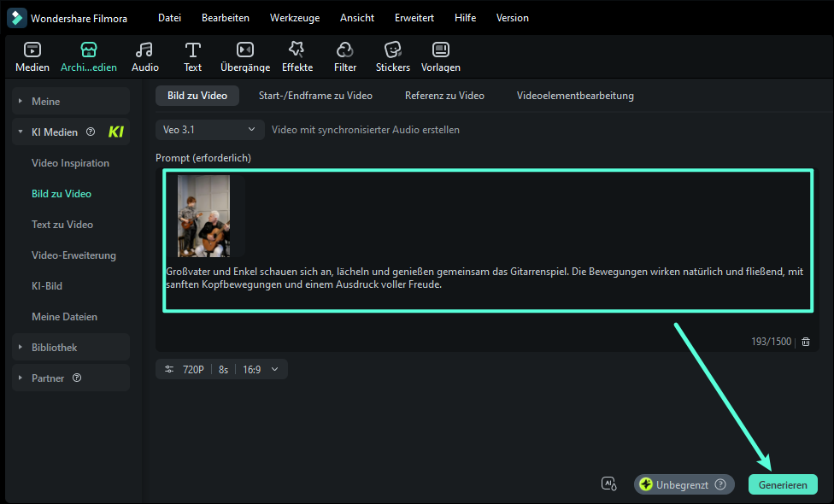Open the Filter icon
Screen dimensions: 834x504
[344, 50]
